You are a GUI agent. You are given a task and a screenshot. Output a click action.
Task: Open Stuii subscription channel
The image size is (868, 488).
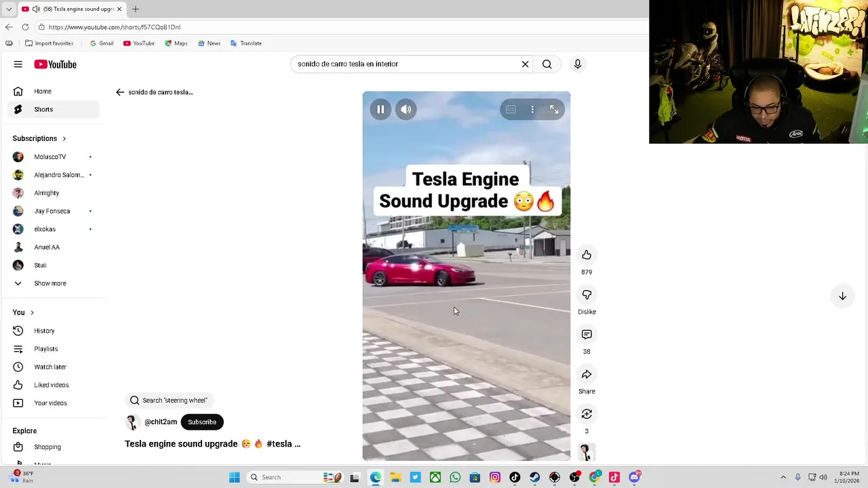(x=54, y=265)
